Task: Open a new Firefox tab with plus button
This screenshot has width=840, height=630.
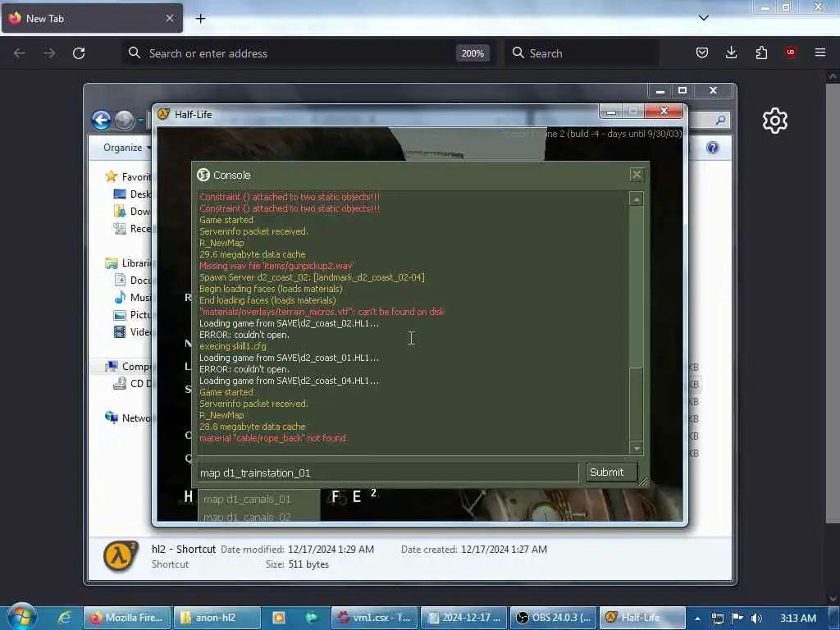Action: 200,19
